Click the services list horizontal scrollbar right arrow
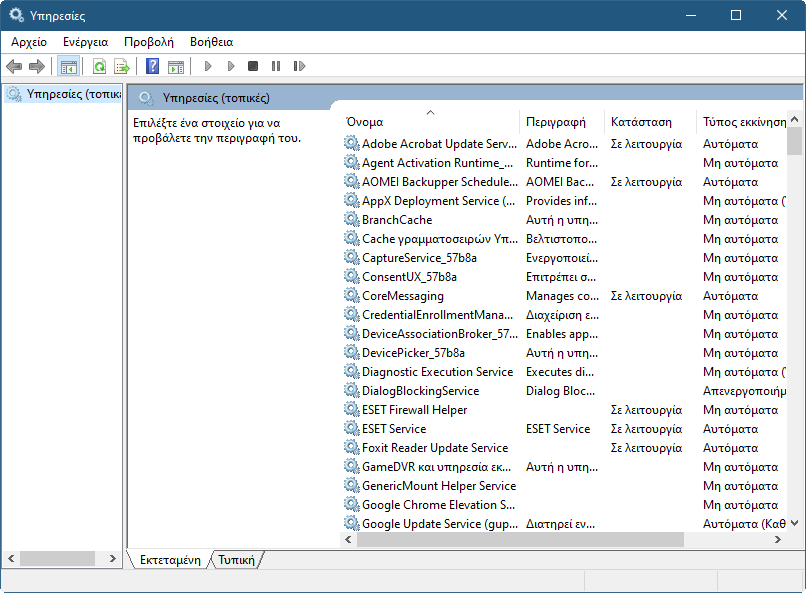Viewport: 806px width, 593px height. 777,539
